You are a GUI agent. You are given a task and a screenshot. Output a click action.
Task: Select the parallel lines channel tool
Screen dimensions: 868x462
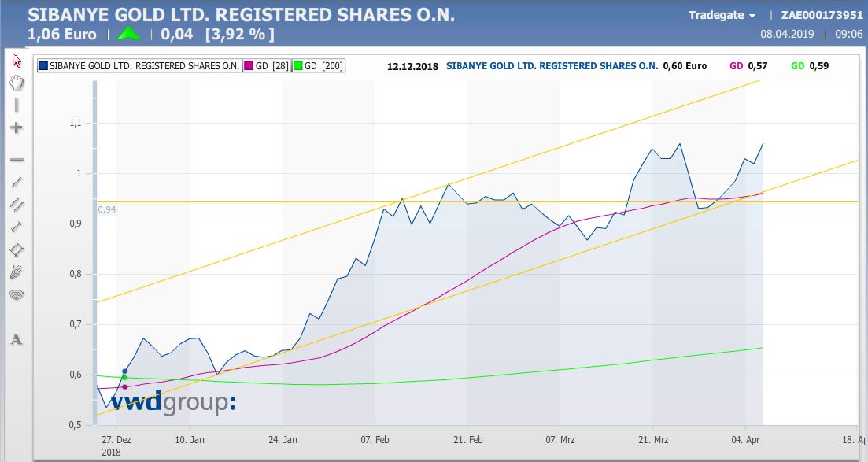(x=17, y=204)
